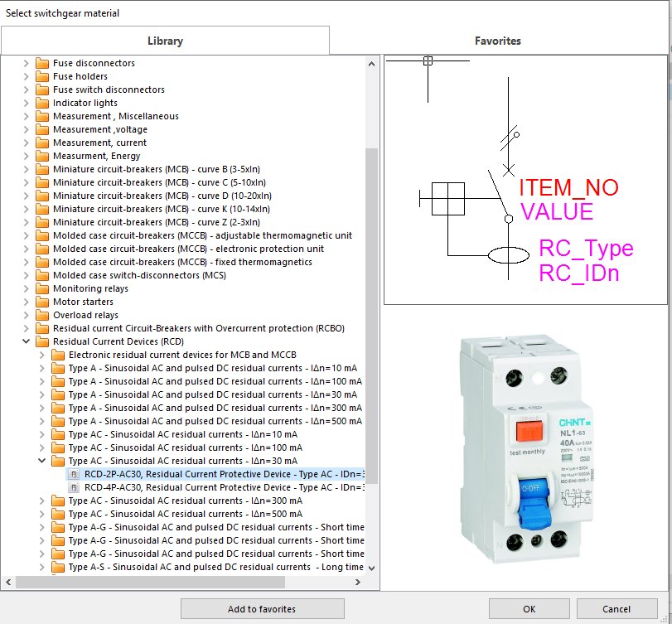
Task: Confirm selection with the OK button
Action: pyautogui.click(x=529, y=608)
